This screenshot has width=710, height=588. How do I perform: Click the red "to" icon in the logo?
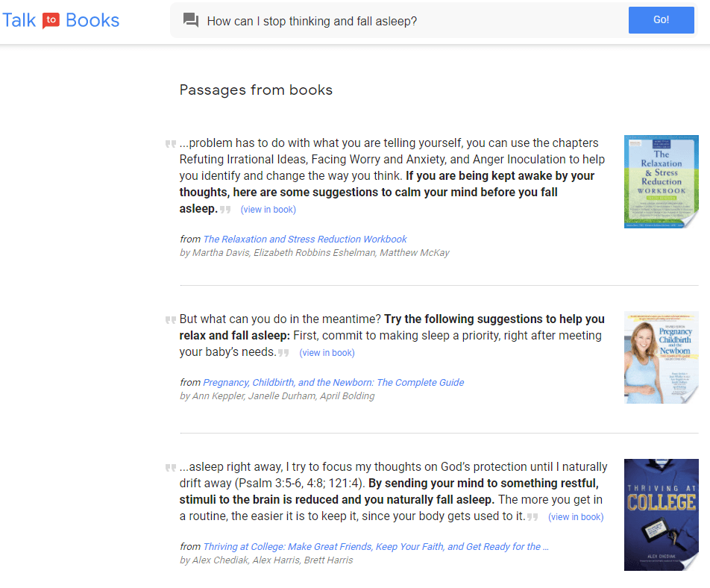tap(49, 21)
